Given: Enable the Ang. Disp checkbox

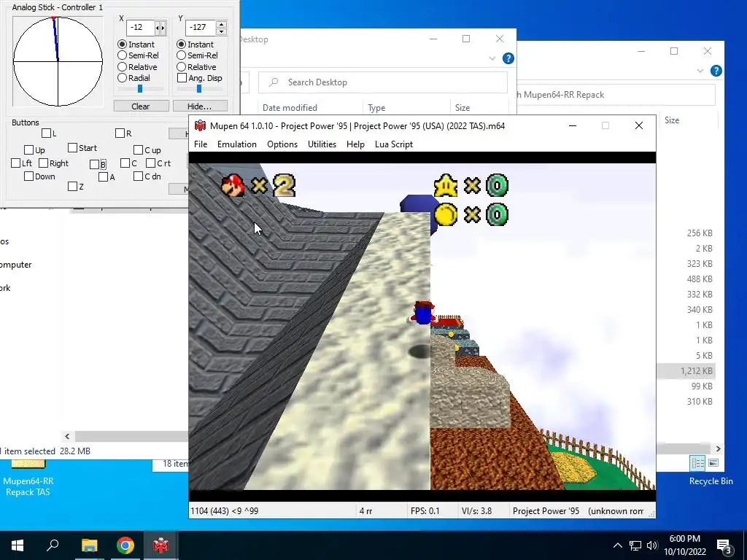Looking at the screenshot, I should point(182,77).
